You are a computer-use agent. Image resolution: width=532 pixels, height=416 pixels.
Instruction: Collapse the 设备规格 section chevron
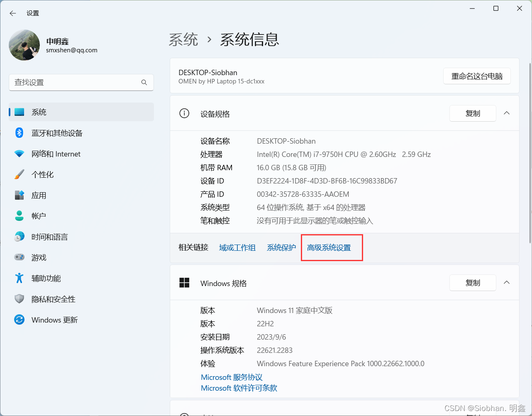[507, 113]
